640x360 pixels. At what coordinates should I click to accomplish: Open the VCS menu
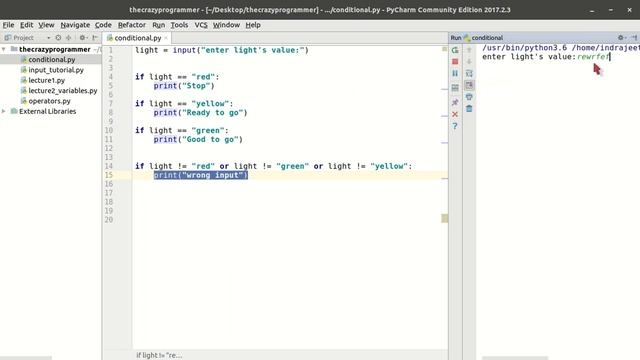201,25
